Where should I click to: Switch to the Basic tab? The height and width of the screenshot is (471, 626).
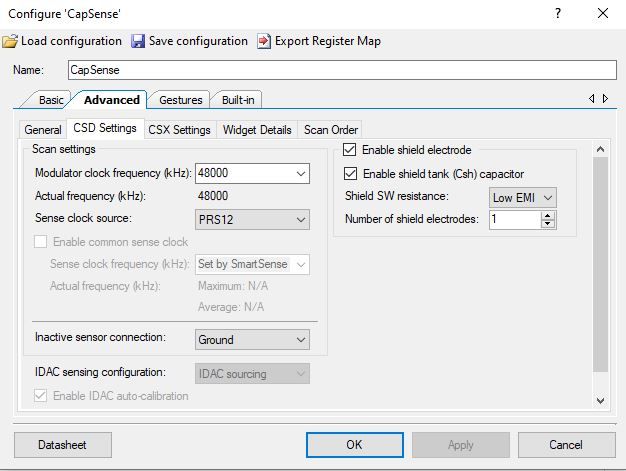tap(51, 100)
